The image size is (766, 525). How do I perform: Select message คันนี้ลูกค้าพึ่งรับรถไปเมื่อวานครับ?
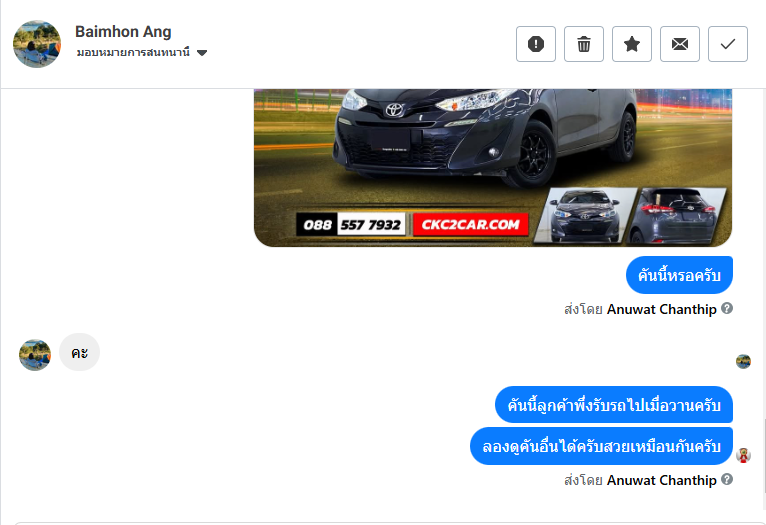pyautogui.click(x=614, y=405)
